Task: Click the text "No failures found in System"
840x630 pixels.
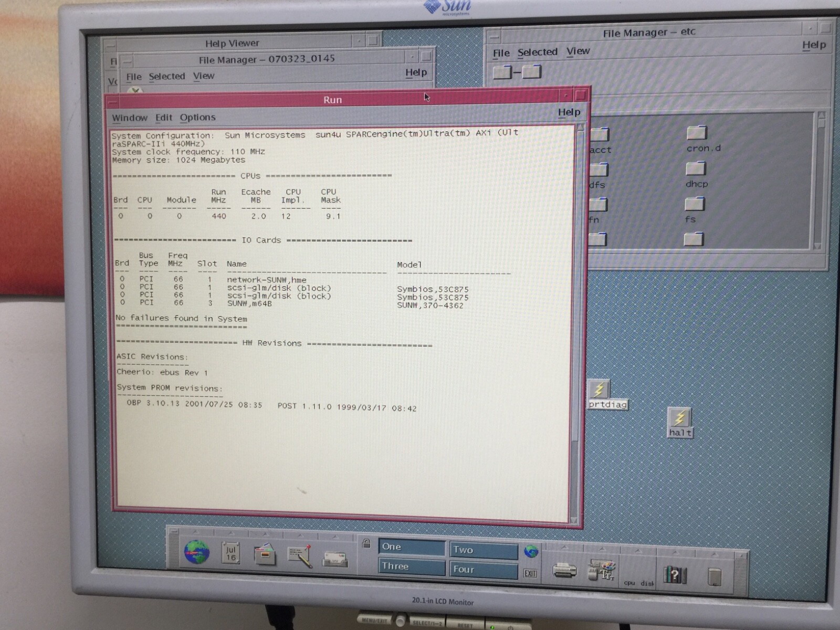Action: click(181, 318)
